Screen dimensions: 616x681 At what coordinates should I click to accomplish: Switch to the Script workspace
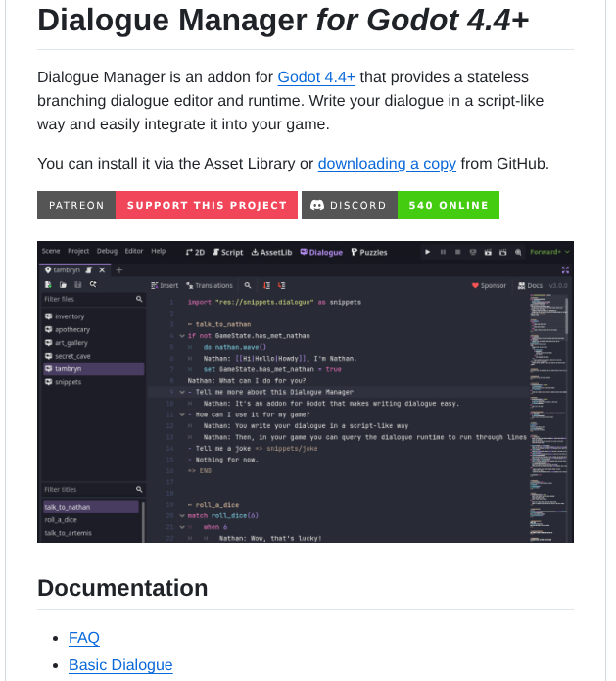click(x=228, y=253)
